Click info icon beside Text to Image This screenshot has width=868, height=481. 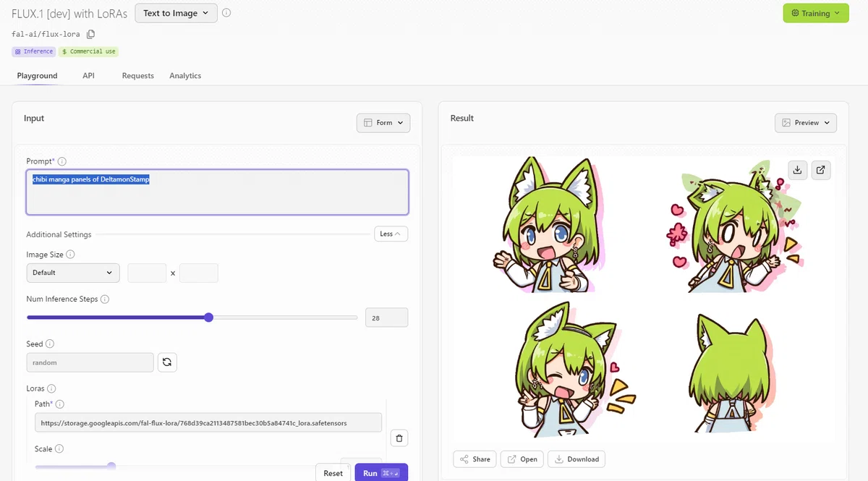(x=226, y=13)
